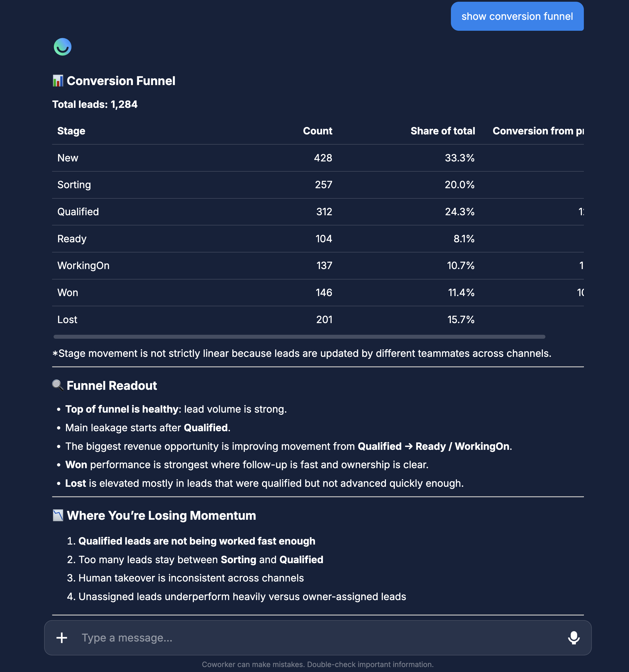Select the Qualified row in the table
Viewport: 629px width, 672px height.
tap(318, 212)
